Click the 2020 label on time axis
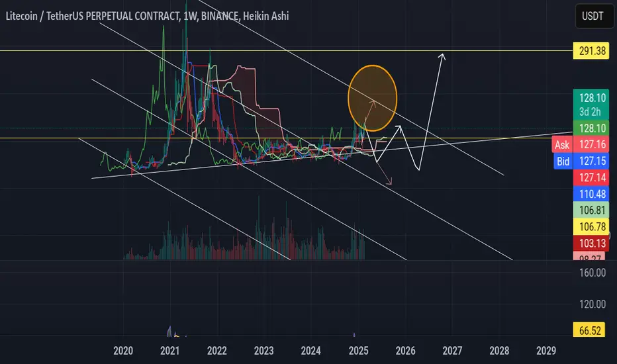The height and width of the screenshot is (364, 617). point(123,351)
